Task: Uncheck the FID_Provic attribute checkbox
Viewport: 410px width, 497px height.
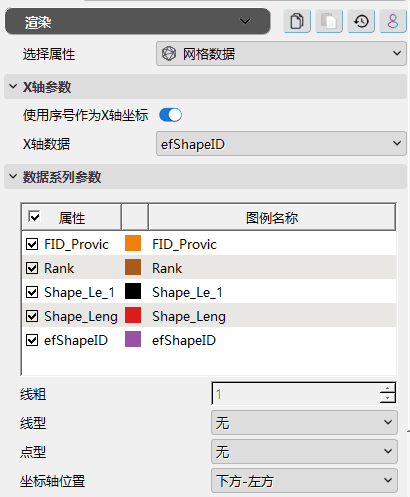Action: coord(32,244)
